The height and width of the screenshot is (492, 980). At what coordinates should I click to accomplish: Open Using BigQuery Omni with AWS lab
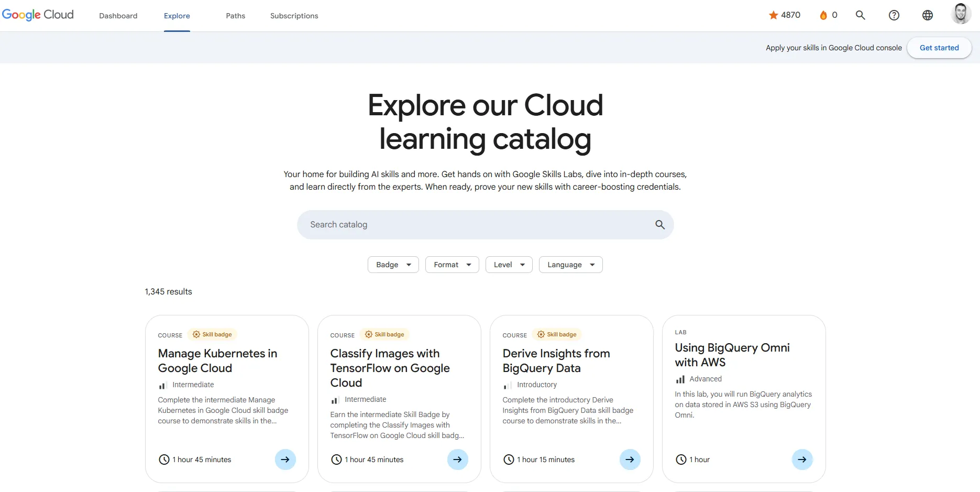click(x=732, y=355)
